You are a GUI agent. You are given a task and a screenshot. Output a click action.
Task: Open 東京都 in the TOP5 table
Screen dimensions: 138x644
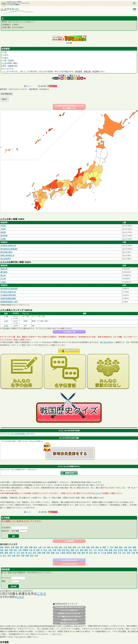point(3,232)
